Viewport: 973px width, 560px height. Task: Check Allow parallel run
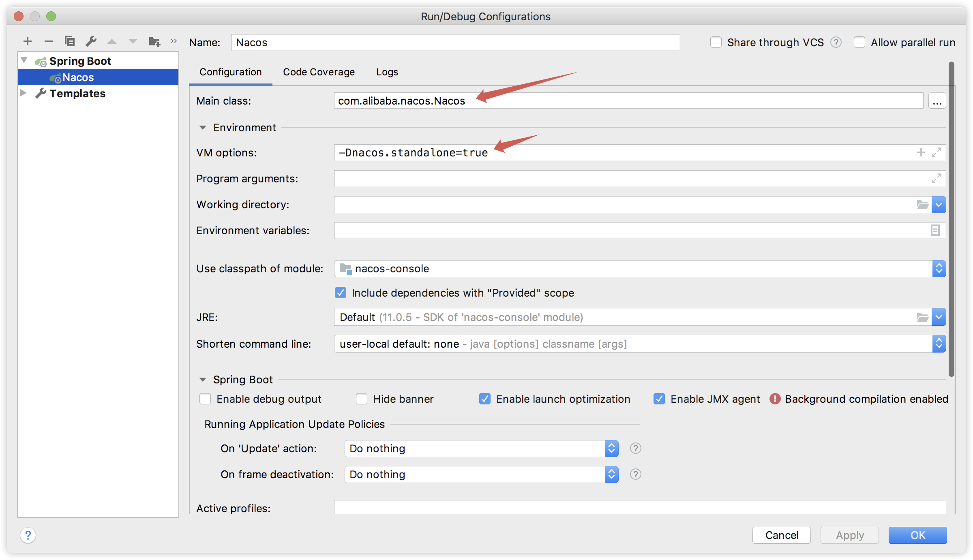pyautogui.click(x=859, y=43)
